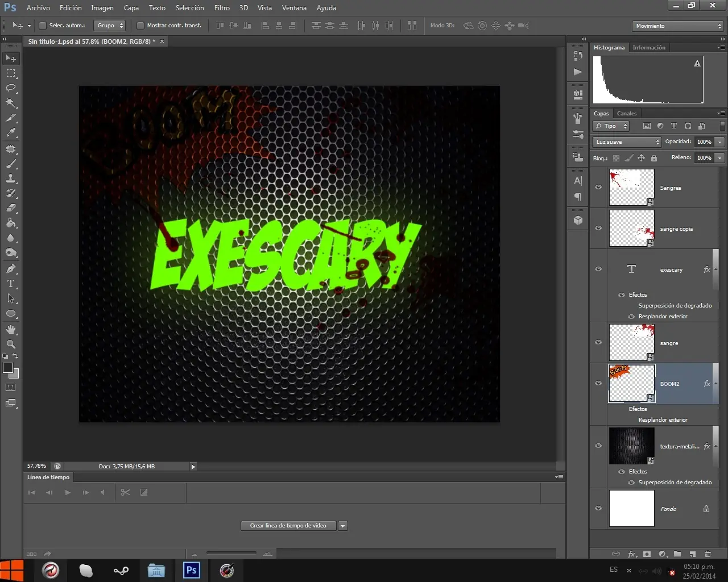Screen dimensions: 728x582
Task: Hide the Sangres layer
Action: 598,187
